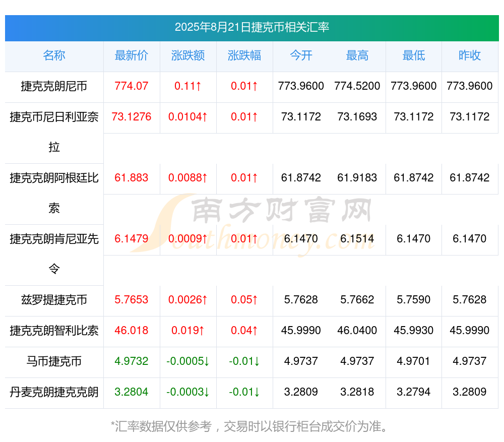
Task: Click the row name 捷克克朗阿根廷比索
Action: click(54, 193)
